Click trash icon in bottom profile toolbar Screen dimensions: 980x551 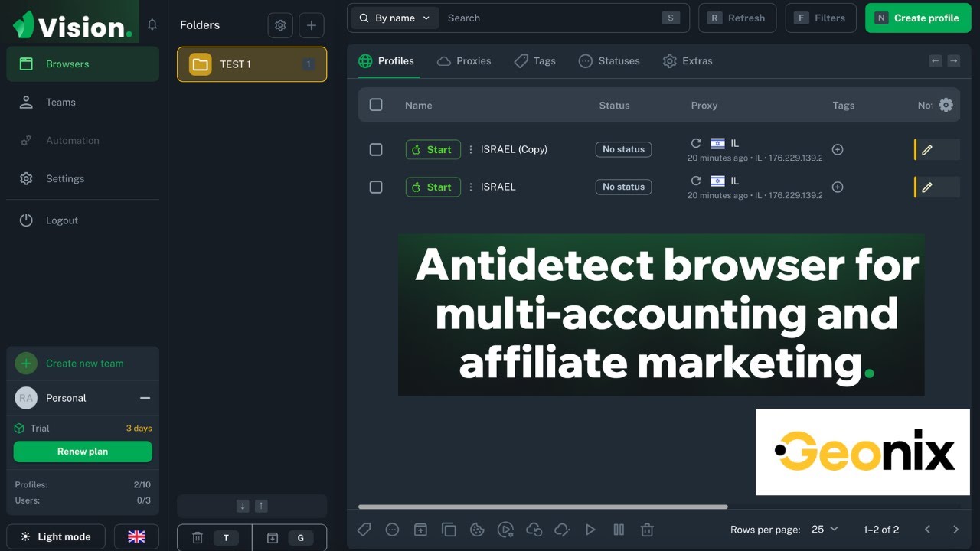pos(647,530)
